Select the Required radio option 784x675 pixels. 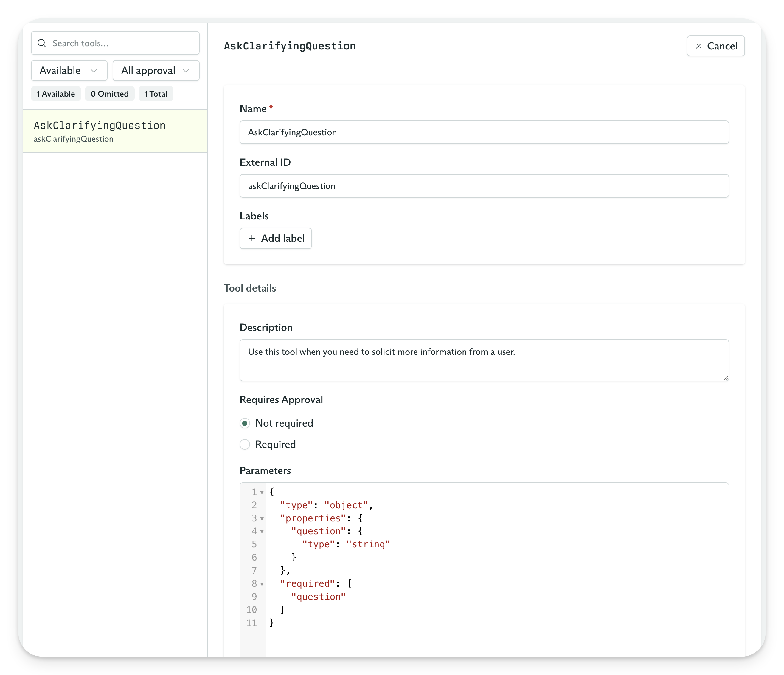pos(245,445)
